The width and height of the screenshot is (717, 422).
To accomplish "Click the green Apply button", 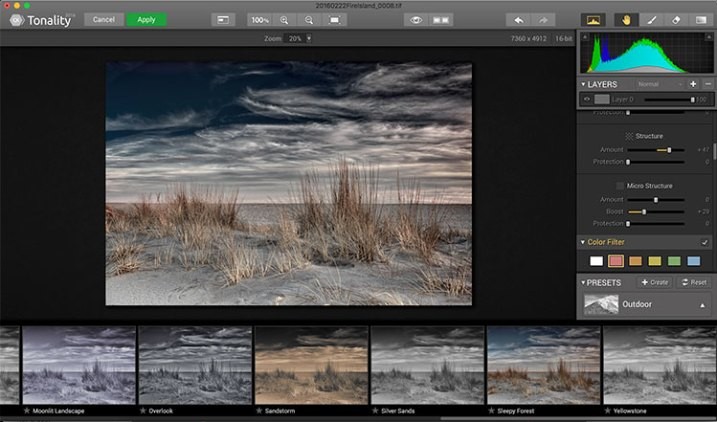I will (146, 20).
